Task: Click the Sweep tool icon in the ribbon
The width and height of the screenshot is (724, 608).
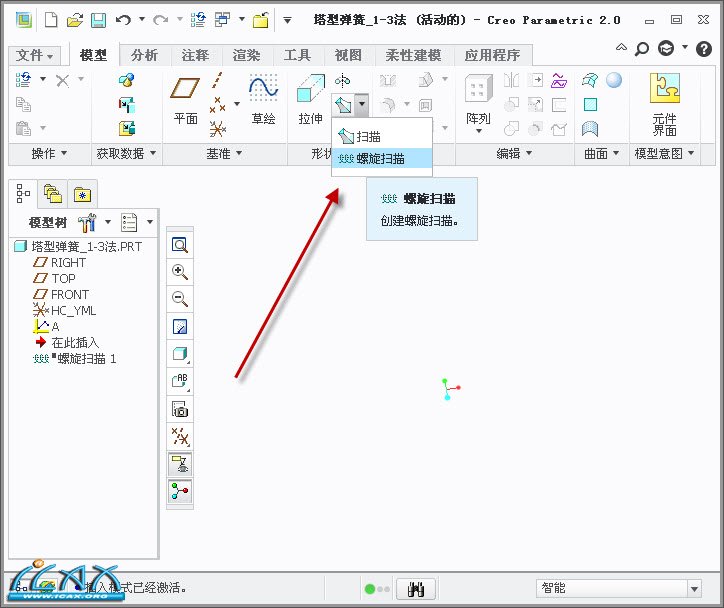Action: point(343,105)
